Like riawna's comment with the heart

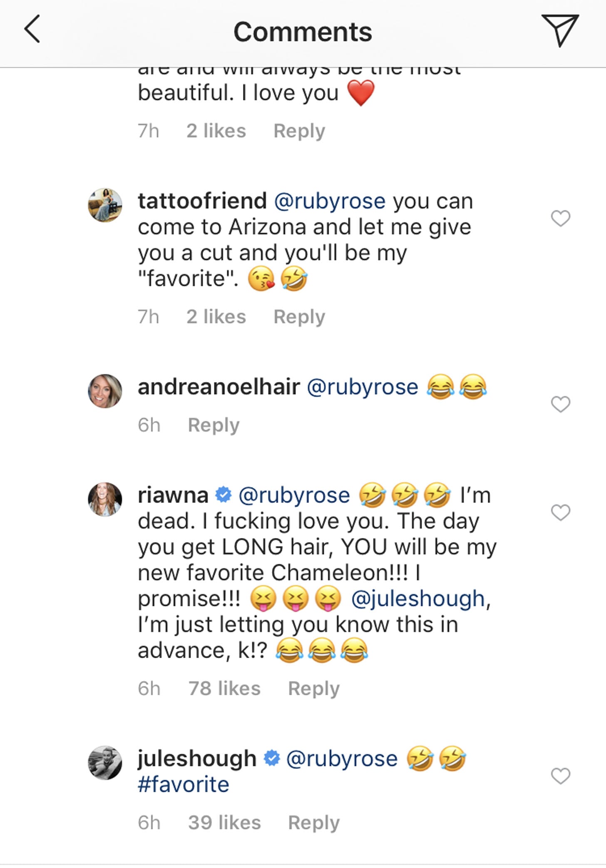tap(560, 512)
